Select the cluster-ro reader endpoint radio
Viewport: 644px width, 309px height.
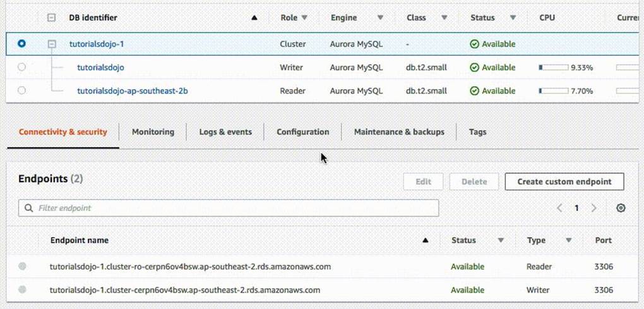pos(23,267)
